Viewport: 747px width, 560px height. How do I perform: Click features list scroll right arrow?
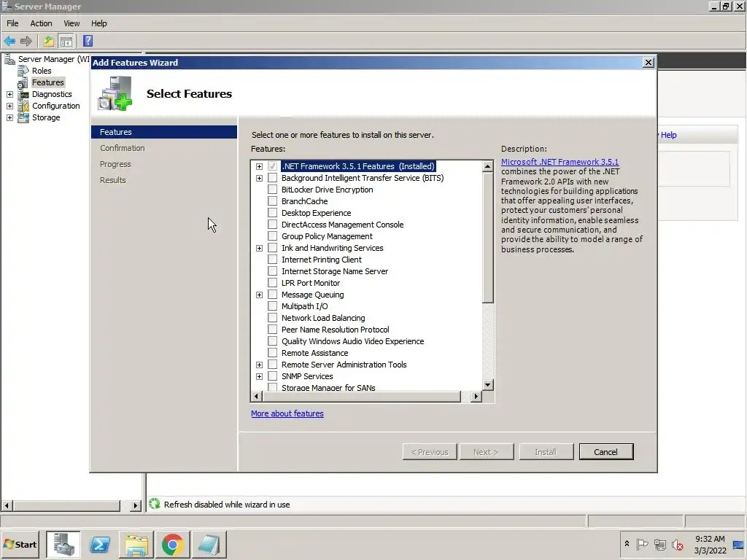tap(476, 396)
